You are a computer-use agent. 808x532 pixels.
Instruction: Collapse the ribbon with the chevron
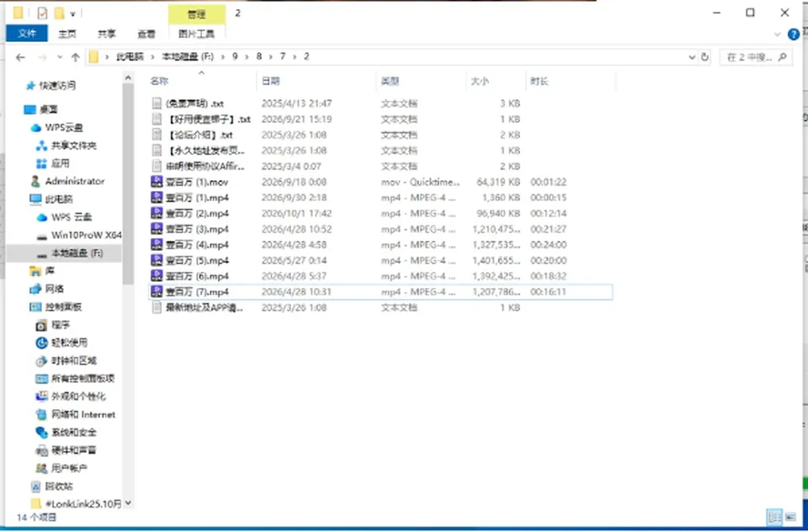pos(777,35)
